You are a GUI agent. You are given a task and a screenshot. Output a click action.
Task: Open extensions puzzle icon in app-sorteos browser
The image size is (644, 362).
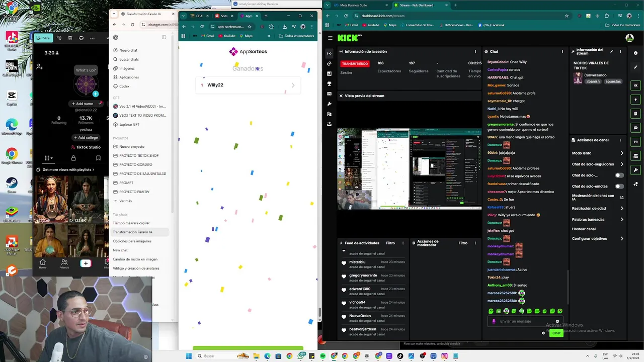(271, 27)
